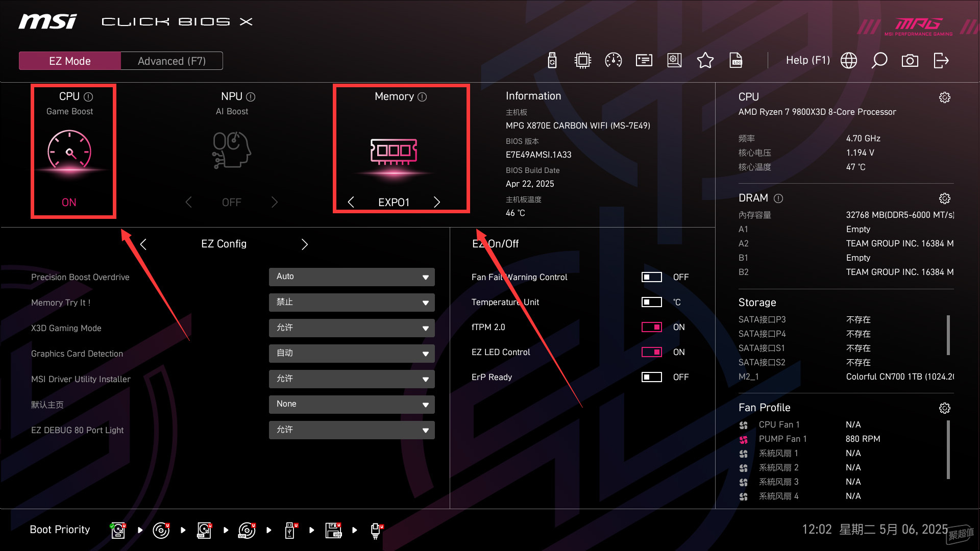Image resolution: width=980 pixels, height=551 pixels.
Task: Open the 默认主页 dropdown set to None
Action: [x=352, y=404]
